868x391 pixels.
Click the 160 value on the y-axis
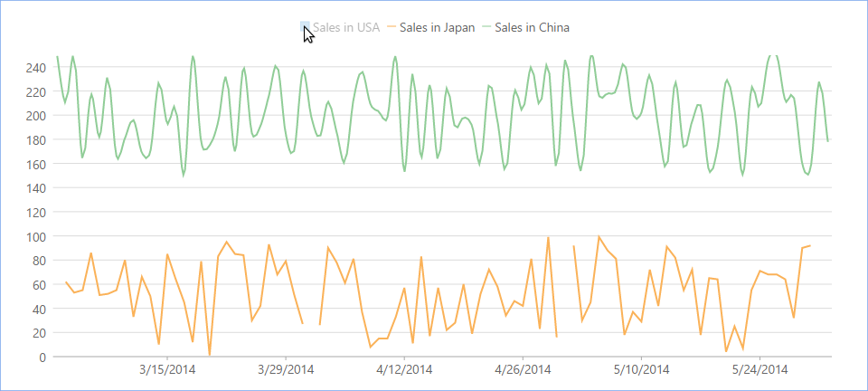pos(35,164)
